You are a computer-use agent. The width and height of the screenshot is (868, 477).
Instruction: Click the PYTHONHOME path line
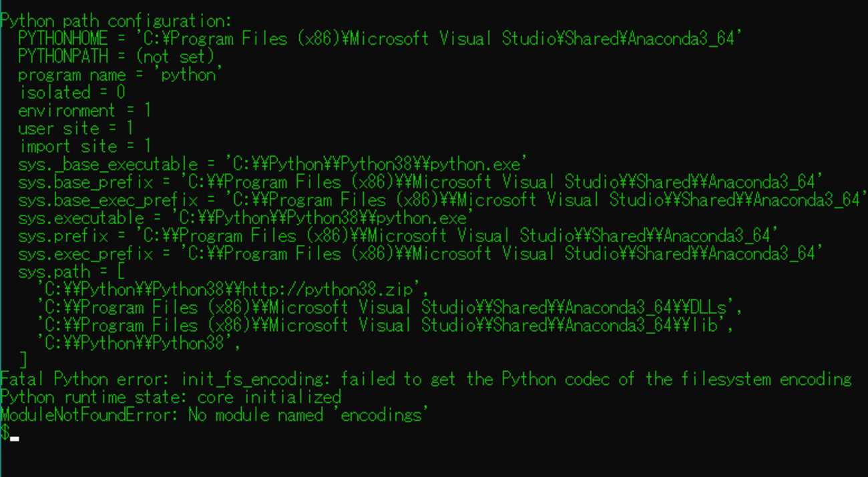[x=377, y=39]
